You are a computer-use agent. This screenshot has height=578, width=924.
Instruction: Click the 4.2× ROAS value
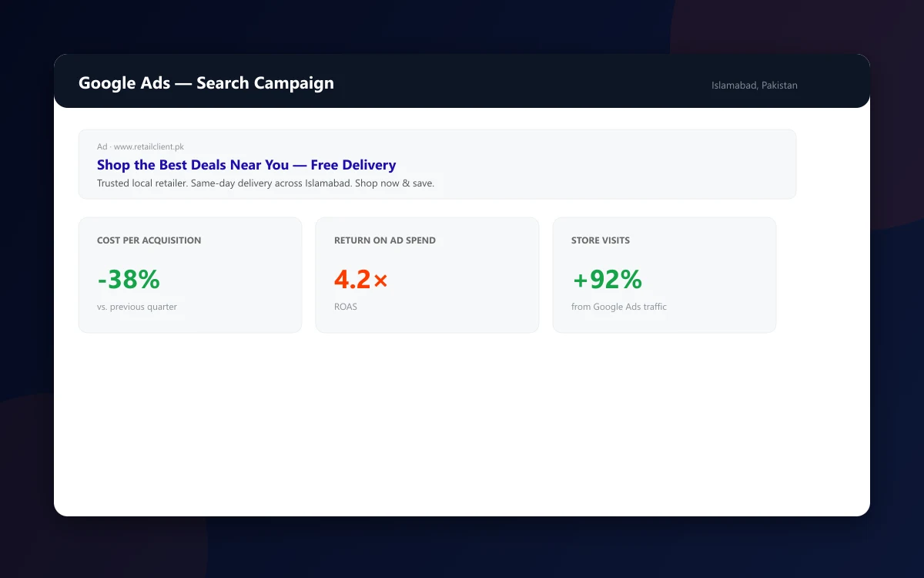pyautogui.click(x=361, y=279)
